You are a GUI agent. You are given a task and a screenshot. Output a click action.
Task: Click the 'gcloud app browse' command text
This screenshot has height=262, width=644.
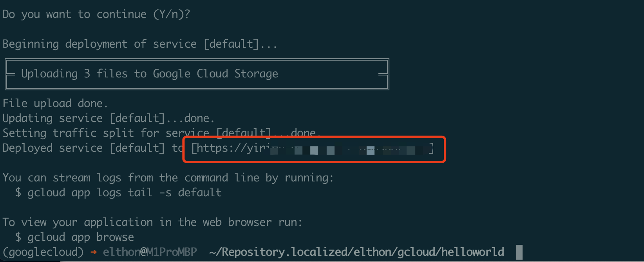point(81,237)
